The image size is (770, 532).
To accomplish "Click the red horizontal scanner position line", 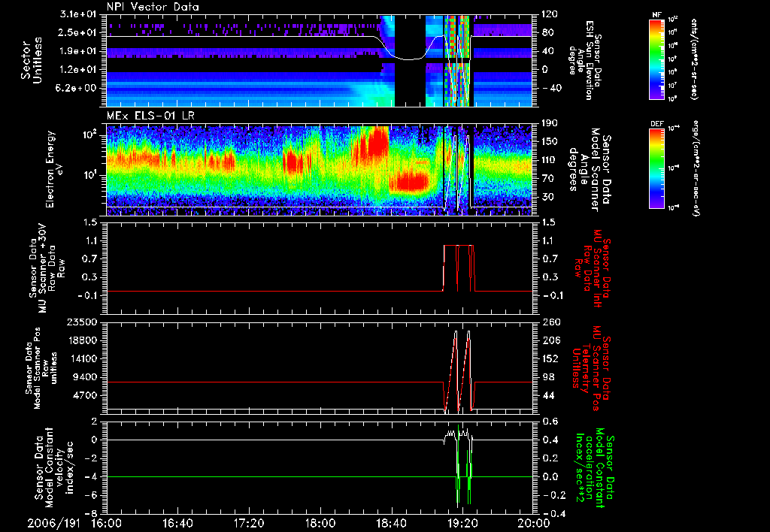I will [x=263, y=382].
